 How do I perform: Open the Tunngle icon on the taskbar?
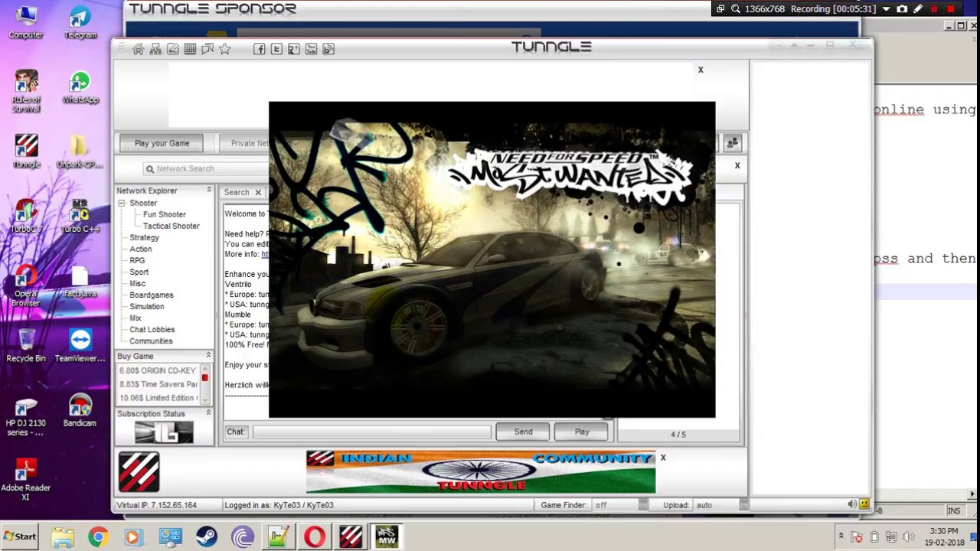pyautogui.click(x=351, y=537)
